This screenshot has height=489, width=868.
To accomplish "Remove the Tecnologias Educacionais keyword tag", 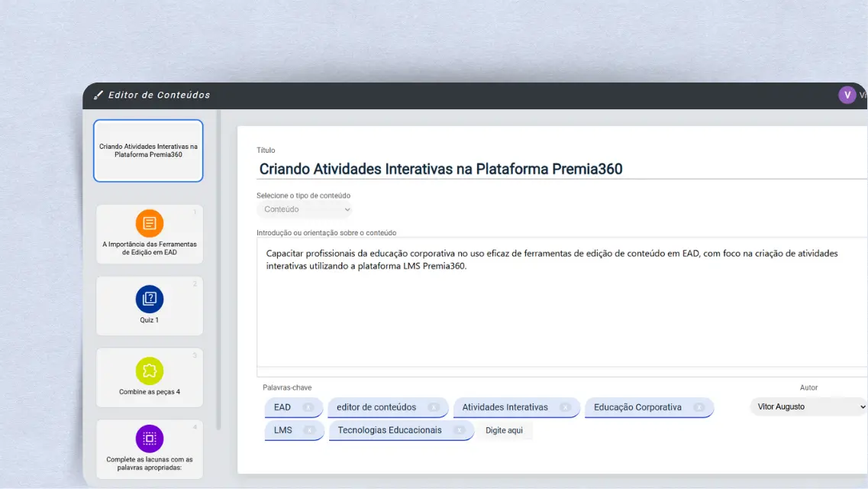I will [x=459, y=430].
